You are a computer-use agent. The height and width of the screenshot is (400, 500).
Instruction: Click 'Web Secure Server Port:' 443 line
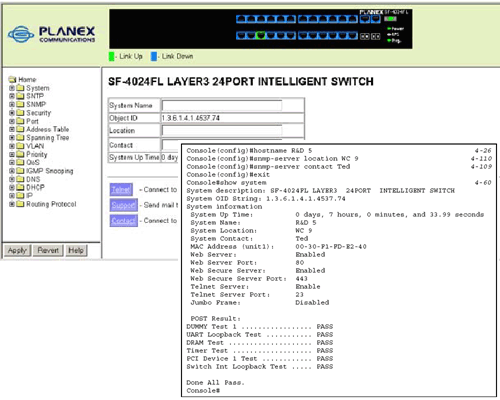(249, 279)
